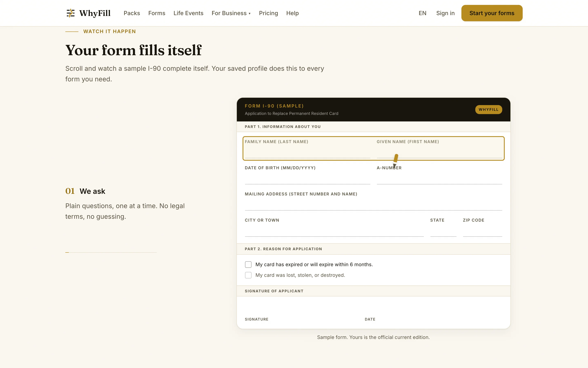
Task: Click 'SIGNATURE OF APPLICANT' header
Action: coord(274,291)
